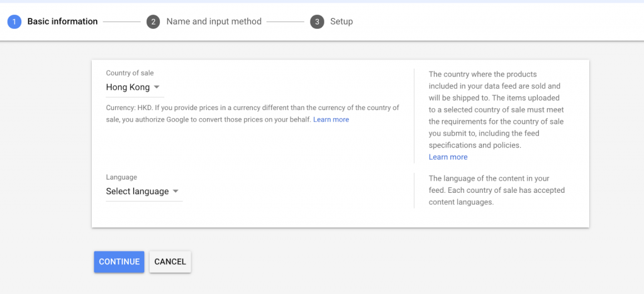Click the Language field label
Viewport: 644px width, 294px height.
pyautogui.click(x=121, y=177)
